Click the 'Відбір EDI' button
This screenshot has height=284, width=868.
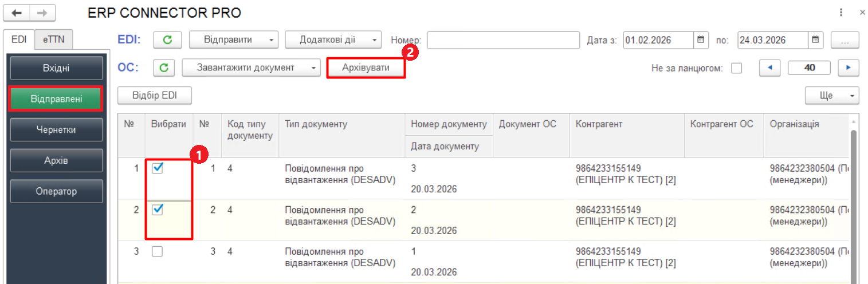click(154, 95)
